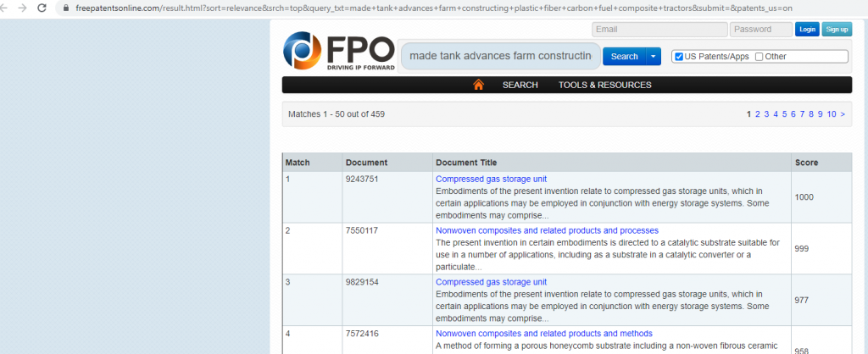Click into the Email field
This screenshot has width=868, height=354.
click(x=659, y=30)
